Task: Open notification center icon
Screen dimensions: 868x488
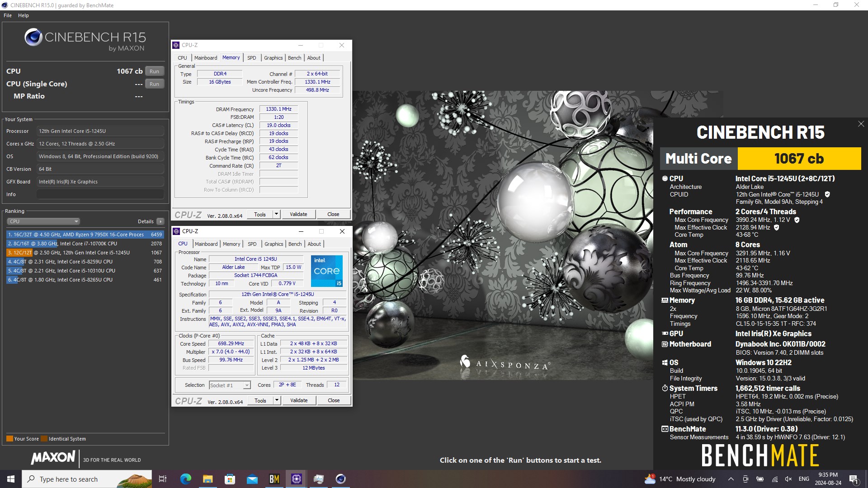Action: (854, 479)
